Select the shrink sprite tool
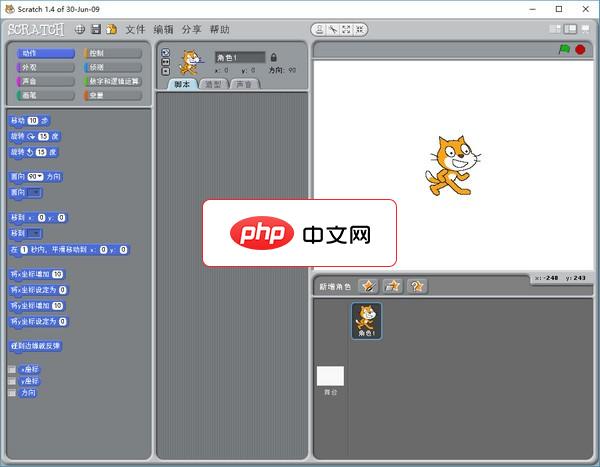 359,29
